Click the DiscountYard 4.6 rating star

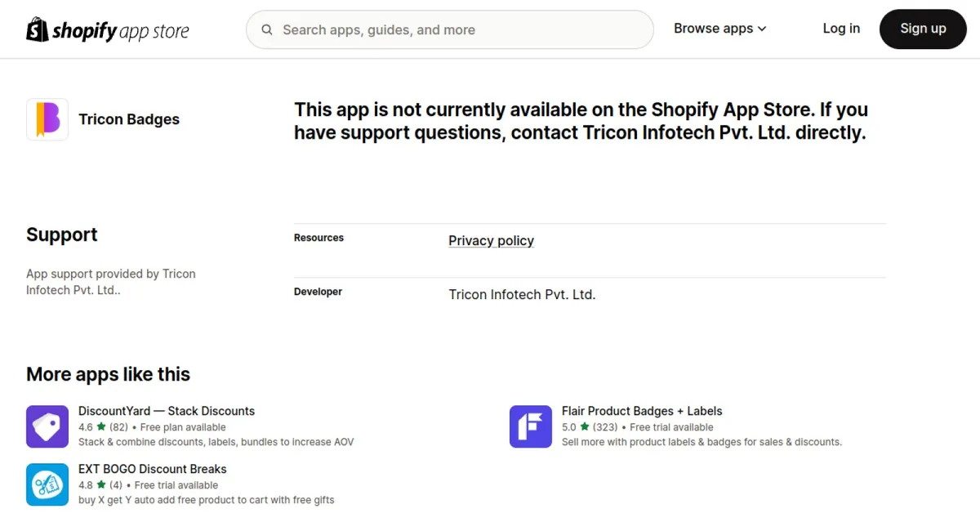coord(101,426)
